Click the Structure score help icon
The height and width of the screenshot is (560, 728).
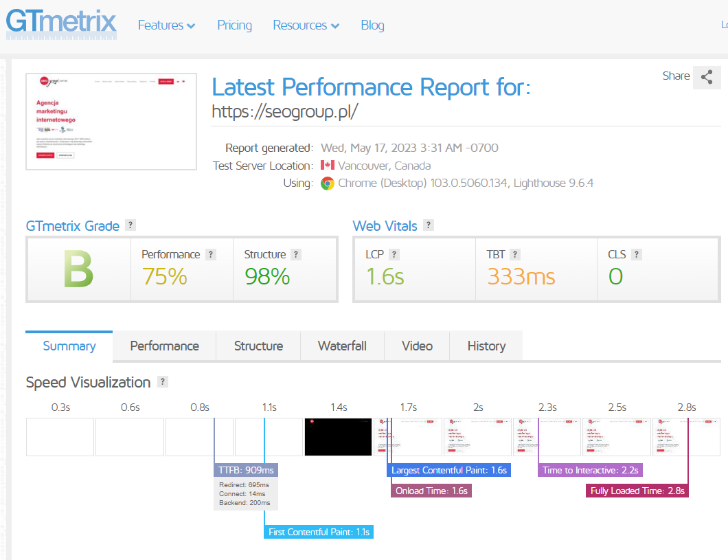click(x=296, y=254)
